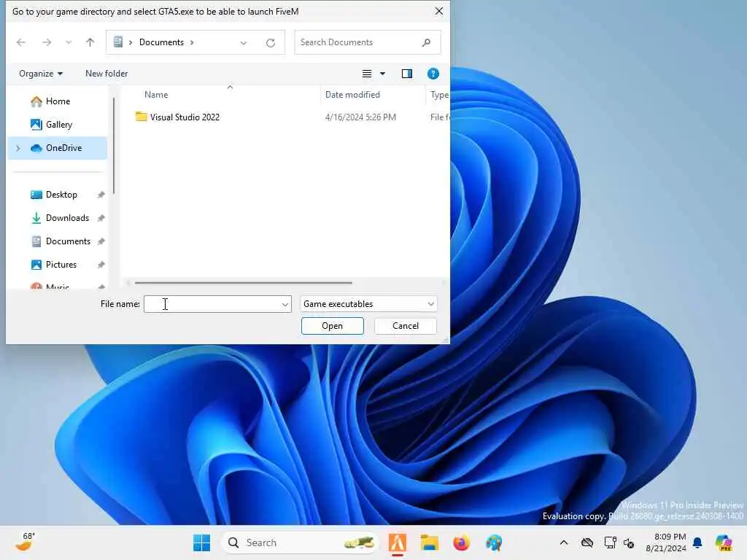The width and height of the screenshot is (747, 560).
Task: Go up one folder level
Action: [90, 42]
